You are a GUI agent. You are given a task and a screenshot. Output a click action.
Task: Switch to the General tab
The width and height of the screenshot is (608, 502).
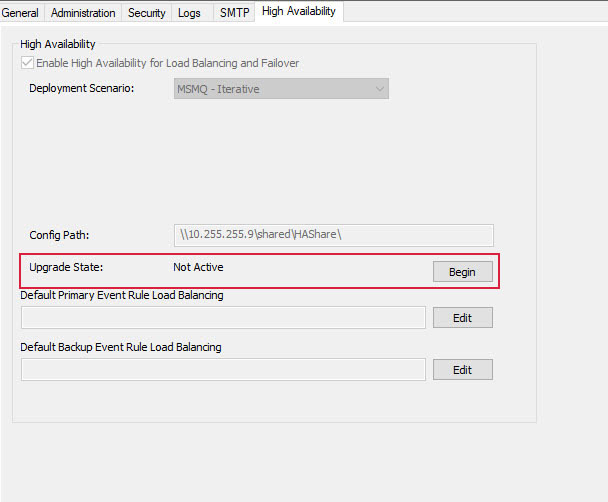pyautogui.click(x=21, y=13)
